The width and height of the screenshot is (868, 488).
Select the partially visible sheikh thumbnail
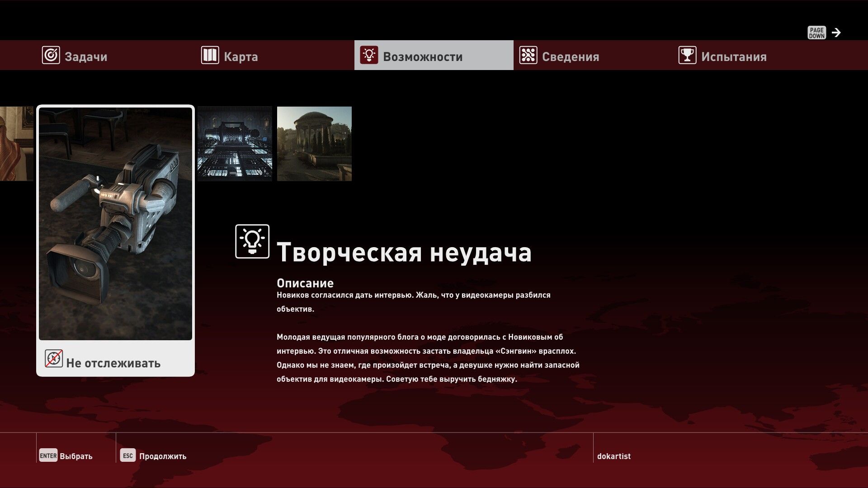tap(16, 144)
